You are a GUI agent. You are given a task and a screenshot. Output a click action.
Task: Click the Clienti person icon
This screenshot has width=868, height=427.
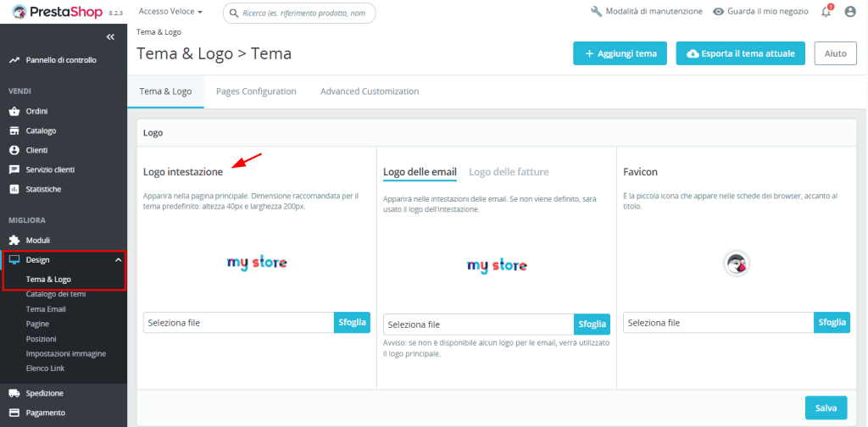click(x=14, y=151)
